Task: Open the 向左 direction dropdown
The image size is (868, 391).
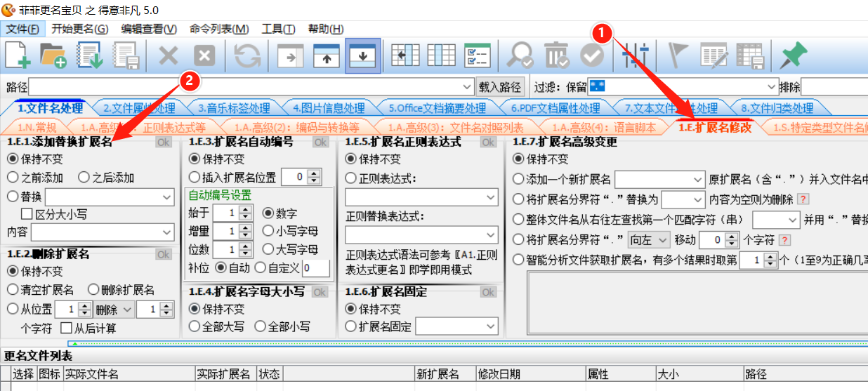Action: [x=663, y=240]
